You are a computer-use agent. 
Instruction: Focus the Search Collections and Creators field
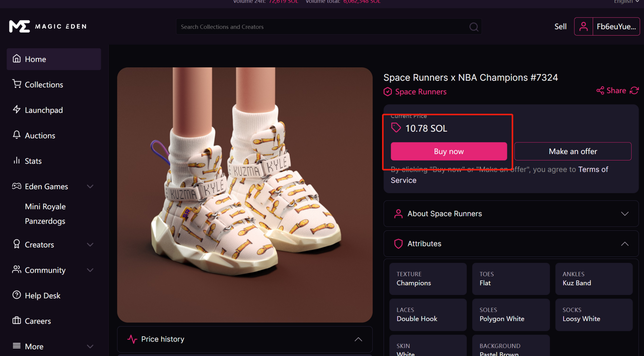point(322,27)
